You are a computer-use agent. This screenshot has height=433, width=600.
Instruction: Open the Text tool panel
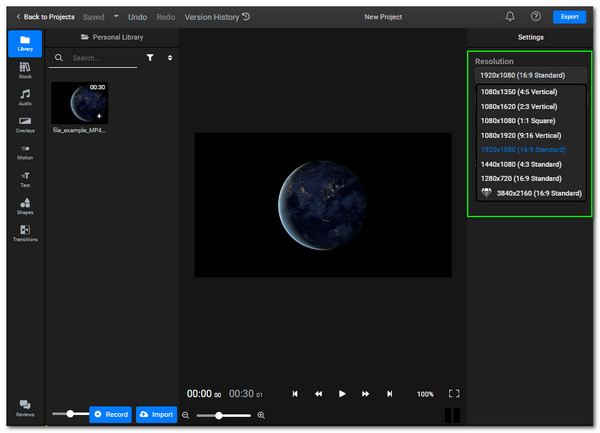24,178
